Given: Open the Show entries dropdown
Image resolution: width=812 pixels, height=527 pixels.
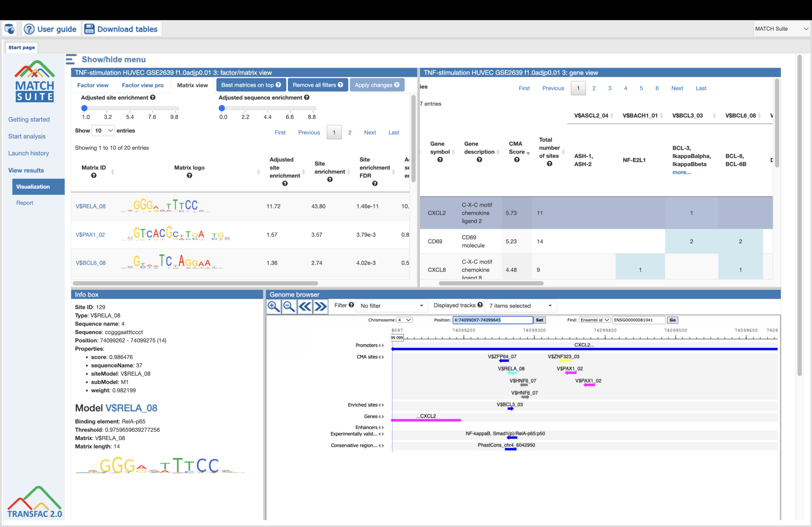Looking at the screenshot, I should [103, 130].
